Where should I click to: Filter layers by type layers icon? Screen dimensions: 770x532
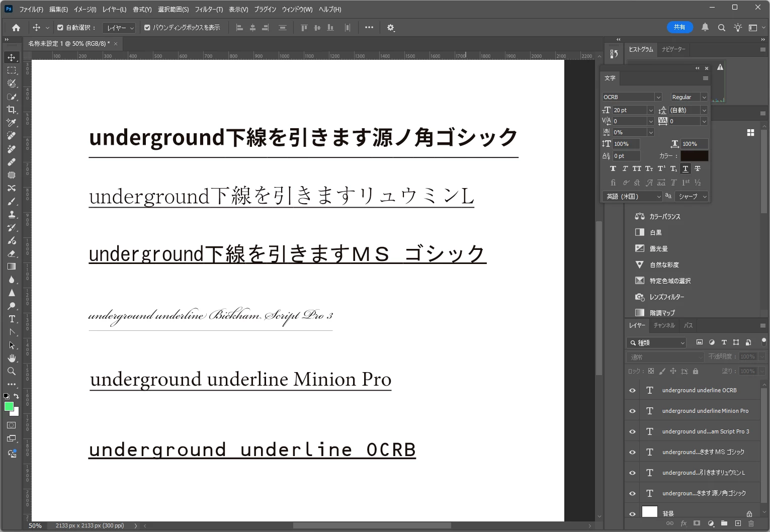click(724, 342)
